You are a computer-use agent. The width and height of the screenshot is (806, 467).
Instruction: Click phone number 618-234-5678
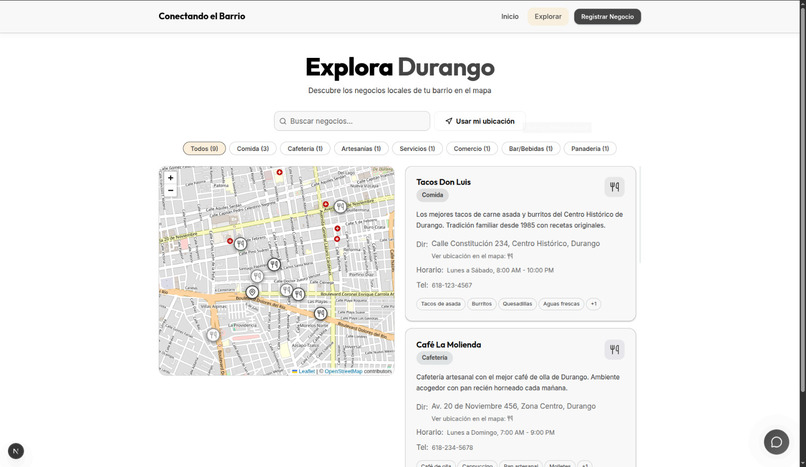coord(452,447)
